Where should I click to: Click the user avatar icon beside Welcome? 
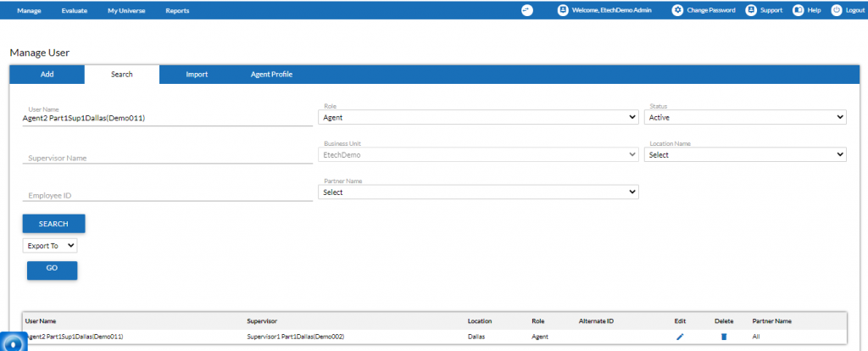coord(563,10)
